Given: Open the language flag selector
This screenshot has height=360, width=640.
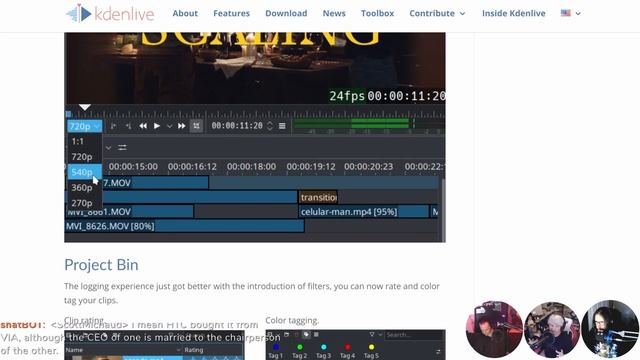Looking at the screenshot, I should (570, 13).
